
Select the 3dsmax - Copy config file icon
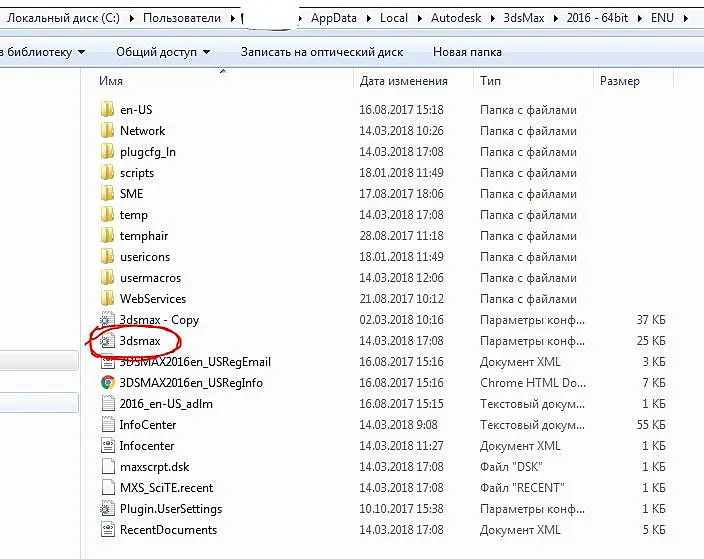[107, 319]
